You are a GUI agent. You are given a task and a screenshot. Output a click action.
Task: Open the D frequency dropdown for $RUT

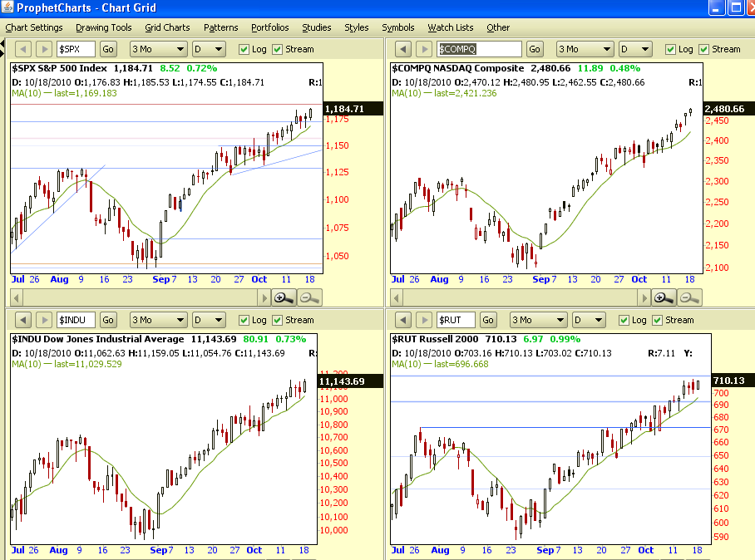pyautogui.click(x=589, y=320)
